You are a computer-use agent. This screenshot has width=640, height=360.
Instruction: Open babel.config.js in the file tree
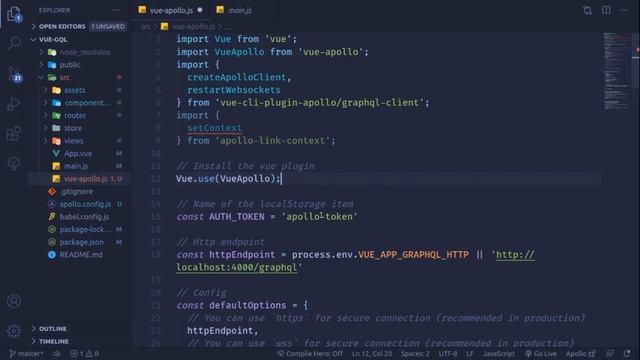84,217
